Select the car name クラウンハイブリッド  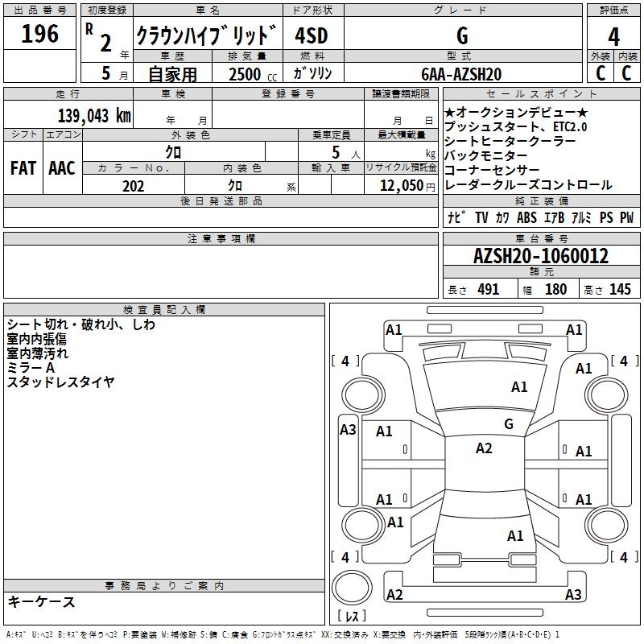tap(207, 36)
